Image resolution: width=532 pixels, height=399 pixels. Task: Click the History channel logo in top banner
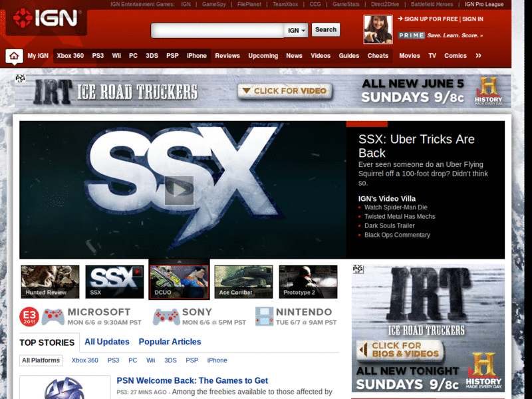pyautogui.click(x=488, y=91)
